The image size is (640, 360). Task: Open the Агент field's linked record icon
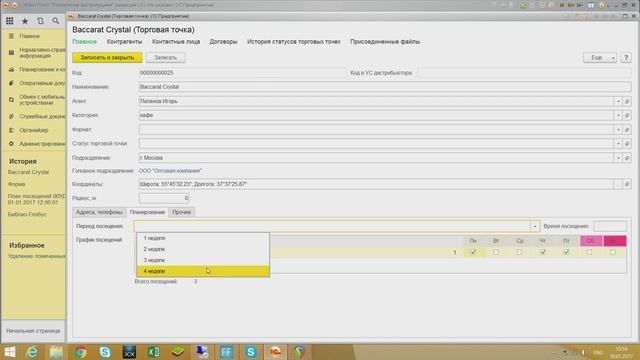coord(627,101)
